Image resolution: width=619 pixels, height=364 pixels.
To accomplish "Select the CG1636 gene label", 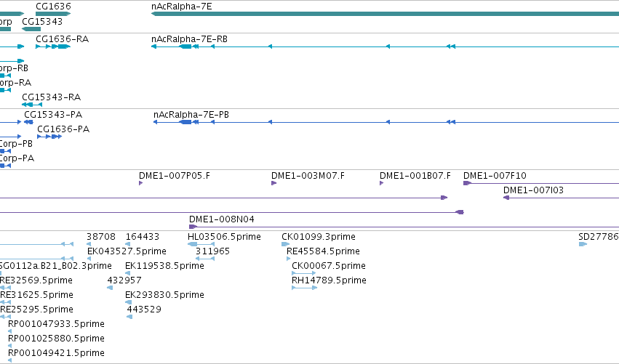I will point(53,7).
